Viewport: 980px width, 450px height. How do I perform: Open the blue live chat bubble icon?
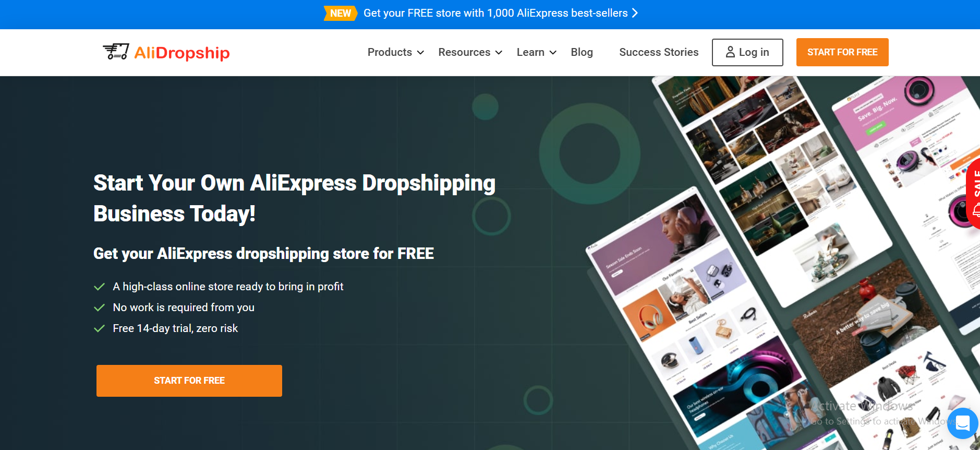tap(963, 423)
